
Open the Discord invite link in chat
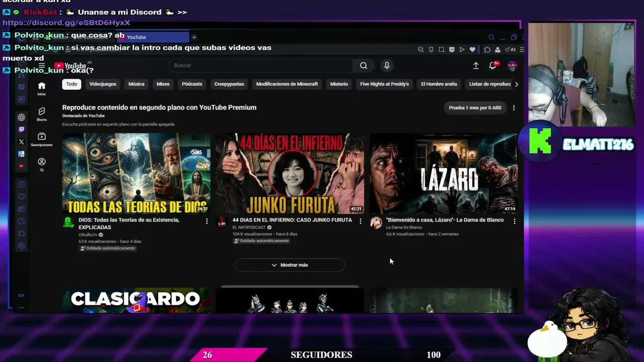66,23
